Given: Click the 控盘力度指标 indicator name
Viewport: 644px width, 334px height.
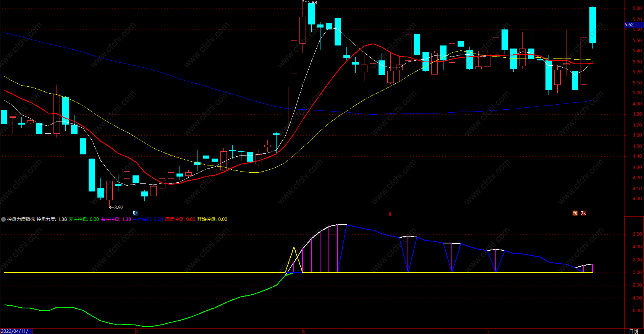Looking at the screenshot, I should coord(21,219).
